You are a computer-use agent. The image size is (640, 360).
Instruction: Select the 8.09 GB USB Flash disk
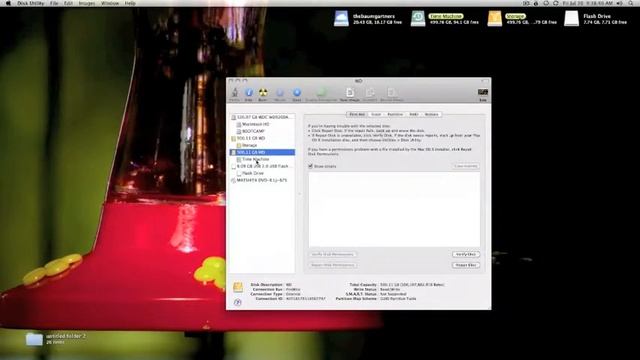click(262, 166)
